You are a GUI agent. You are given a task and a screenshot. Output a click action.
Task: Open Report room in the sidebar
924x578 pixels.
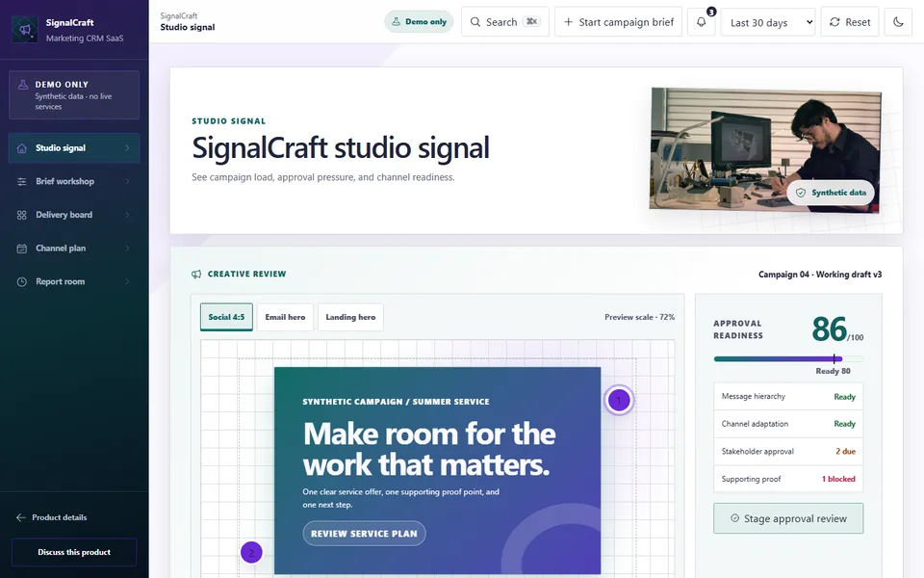[x=74, y=282]
